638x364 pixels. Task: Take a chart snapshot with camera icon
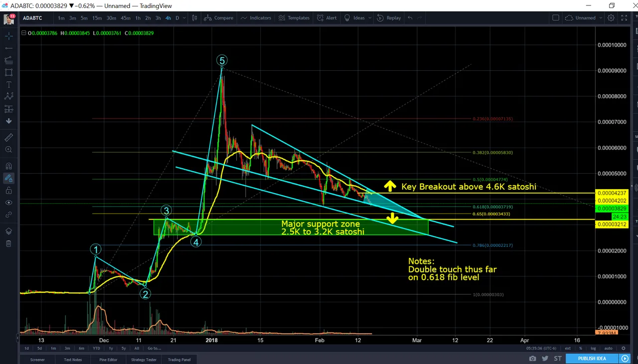tap(533, 359)
